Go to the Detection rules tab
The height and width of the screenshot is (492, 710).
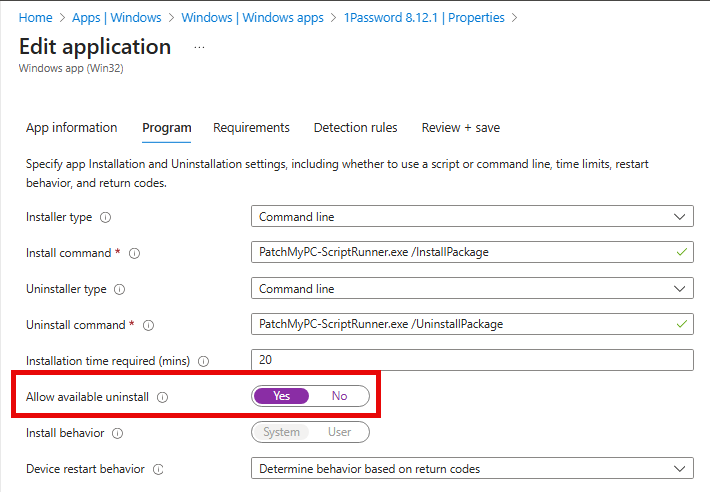tap(355, 128)
